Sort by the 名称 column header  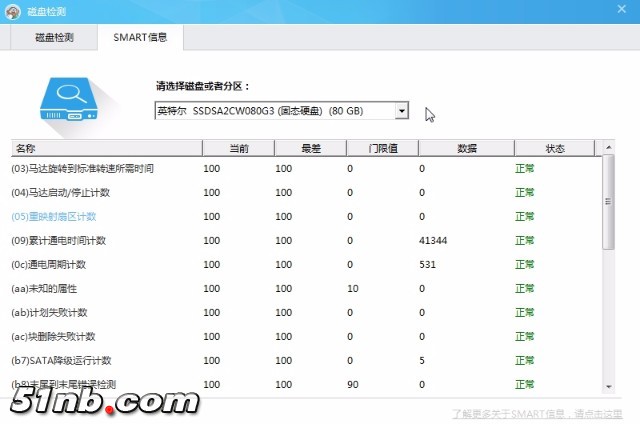click(x=106, y=148)
